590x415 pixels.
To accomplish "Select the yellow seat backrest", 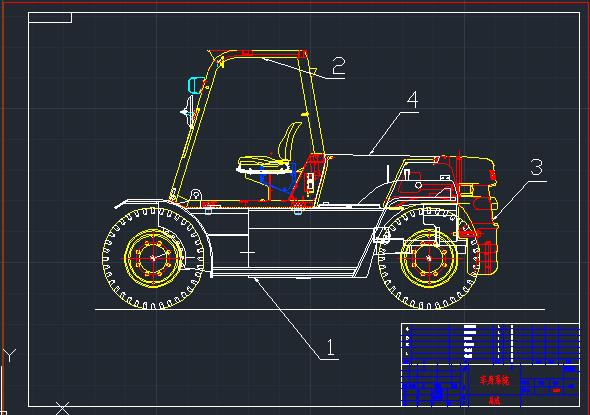I will pos(290,141).
